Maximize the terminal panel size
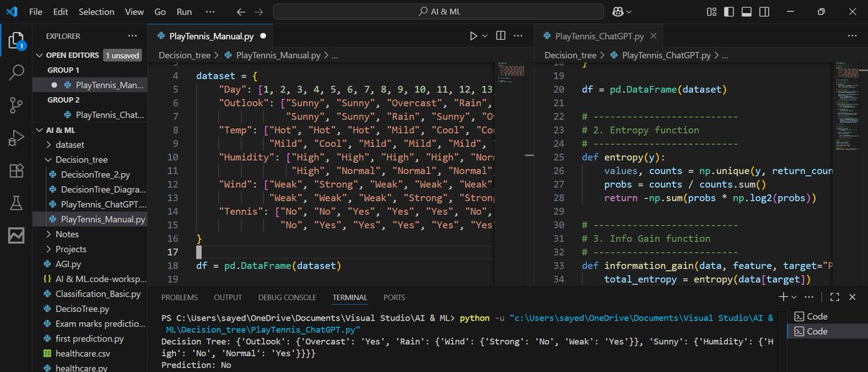This screenshot has height=372, width=868. coord(835,297)
